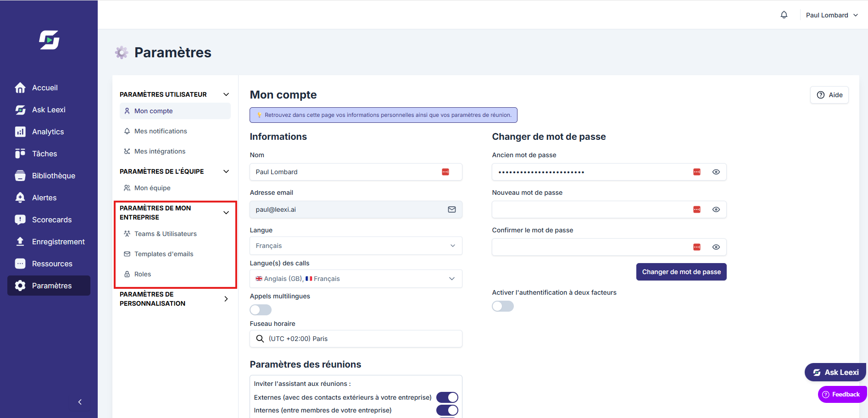Show the Confirmer le mot de passe value
Screen dimensions: 868x418
(x=716, y=247)
